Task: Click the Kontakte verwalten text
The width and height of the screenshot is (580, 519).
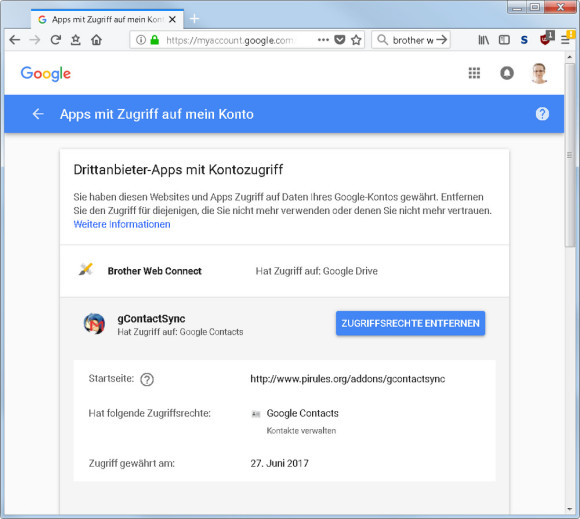Action: click(x=301, y=431)
